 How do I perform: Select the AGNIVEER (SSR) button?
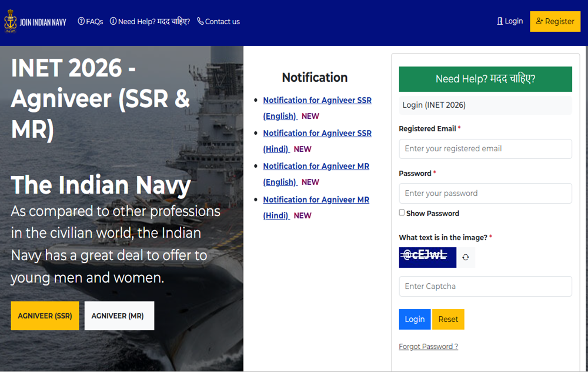(x=45, y=315)
